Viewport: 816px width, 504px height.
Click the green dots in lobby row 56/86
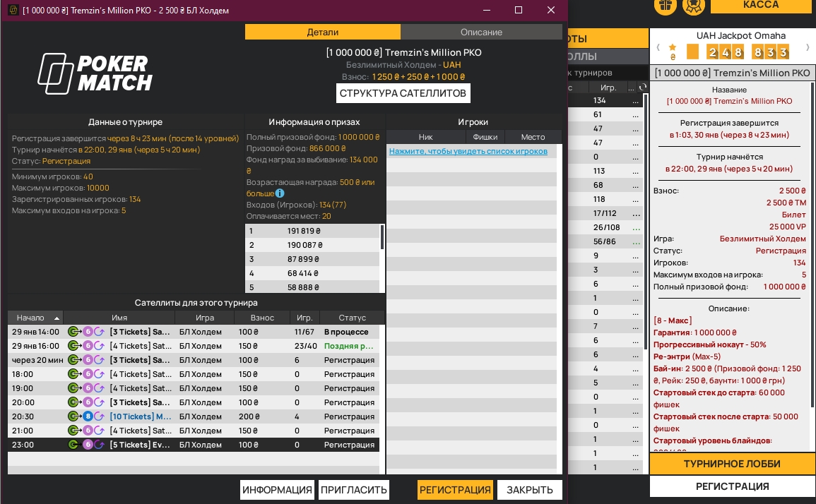pyautogui.click(x=636, y=242)
